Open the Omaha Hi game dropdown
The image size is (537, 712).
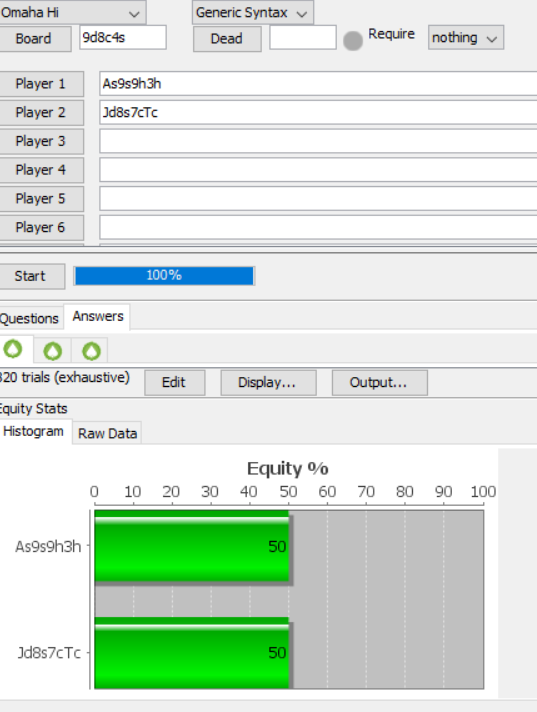(x=72, y=12)
